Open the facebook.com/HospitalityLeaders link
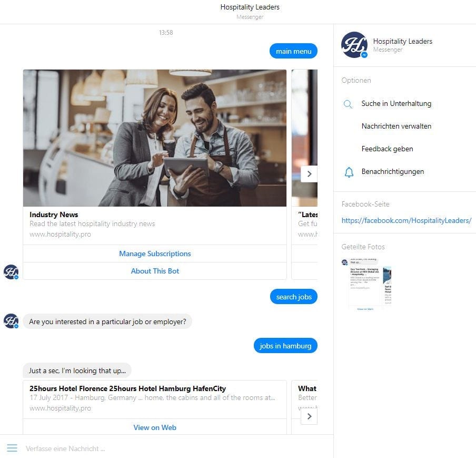476x458 pixels. click(x=406, y=220)
